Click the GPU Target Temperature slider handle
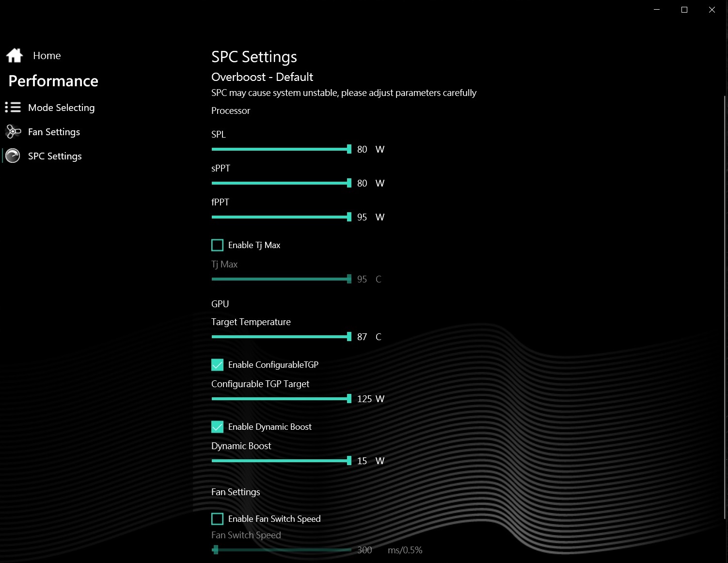Viewport: 728px width, 563px height. 349,337
